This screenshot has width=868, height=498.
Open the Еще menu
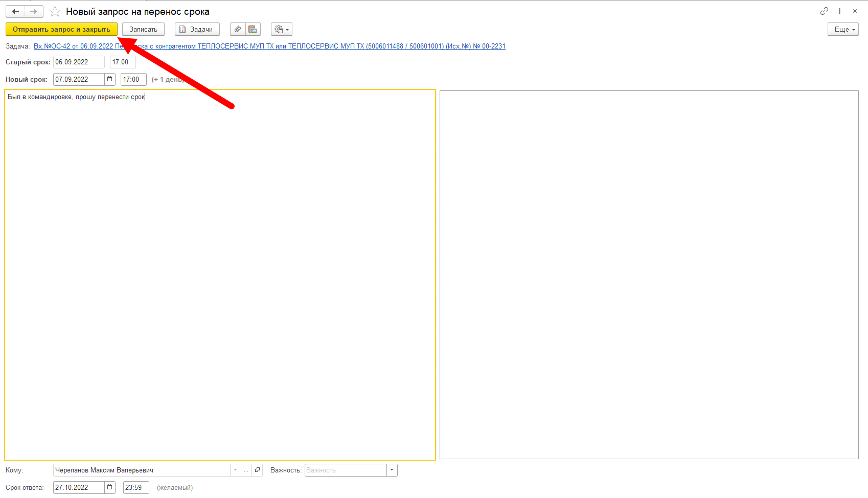point(843,29)
